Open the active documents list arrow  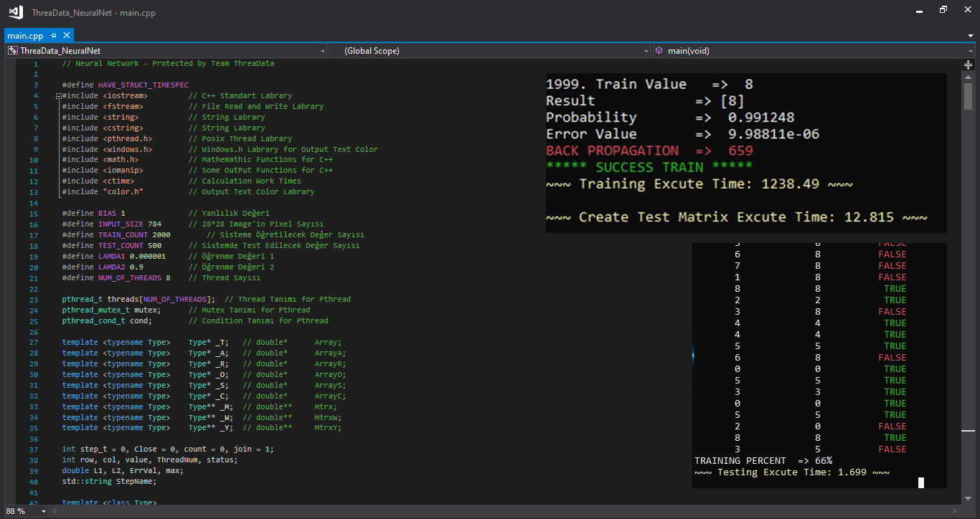969,36
